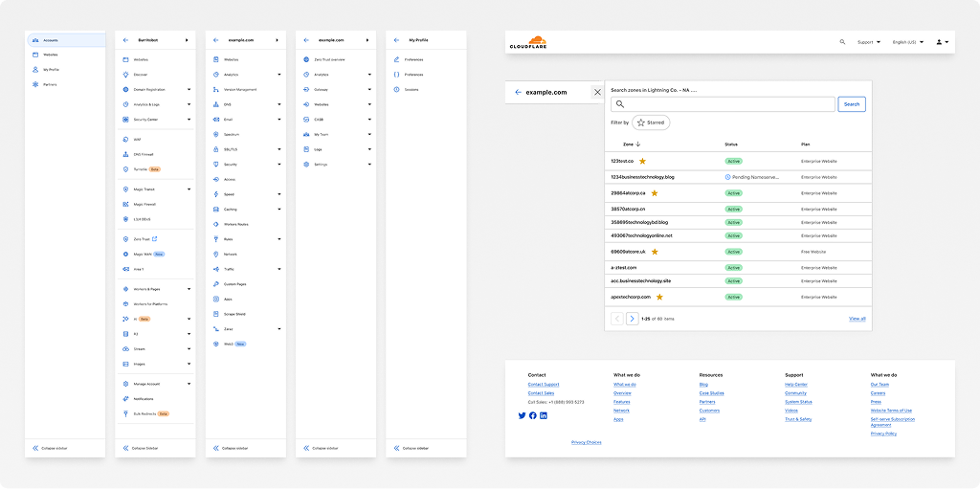Unstar the apextechcorp.com zone
This screenshot has height=489, width=980.
(x=659, y=297)
